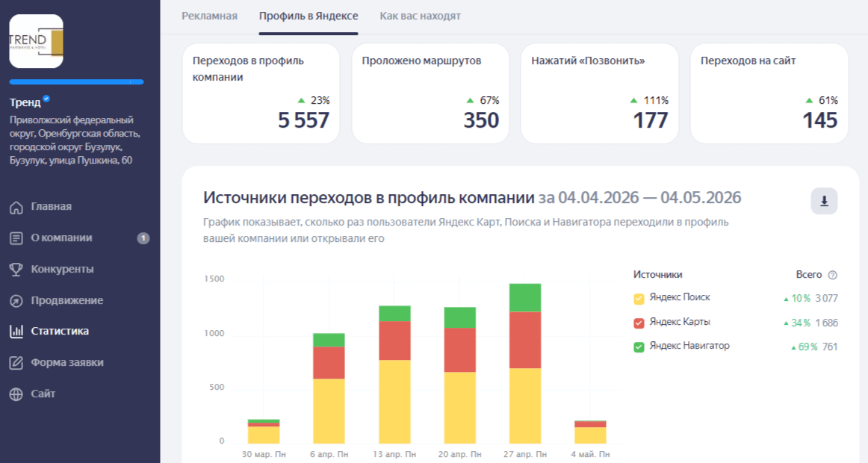Click the 67% growth indicator
The image size is (868, 463).
483,100
